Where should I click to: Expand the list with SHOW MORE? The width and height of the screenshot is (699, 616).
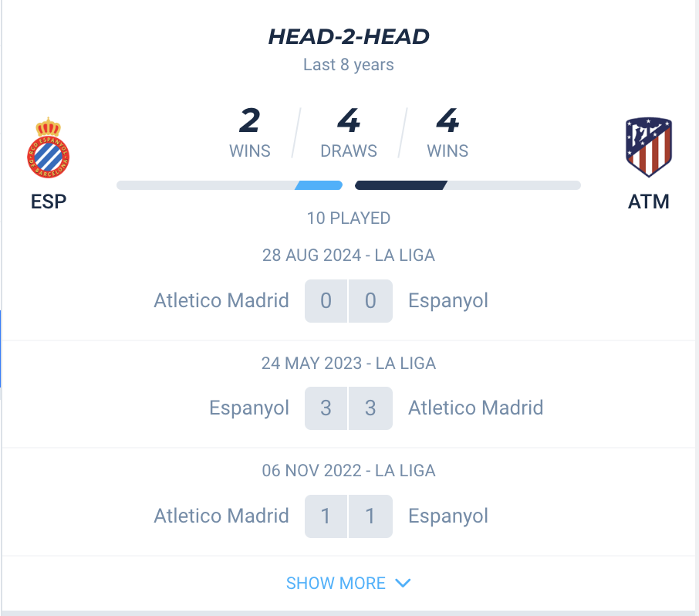pos(349,583)
